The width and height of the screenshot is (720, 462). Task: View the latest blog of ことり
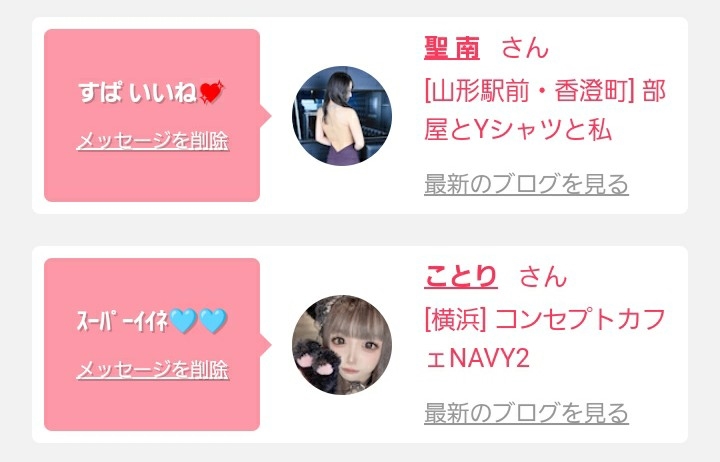tap(526, 413)
